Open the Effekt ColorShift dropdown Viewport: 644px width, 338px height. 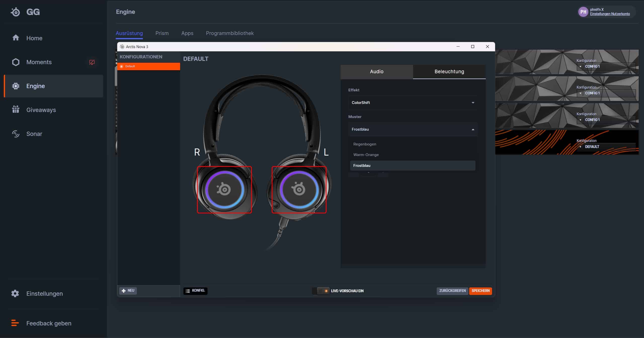(413, 102)
